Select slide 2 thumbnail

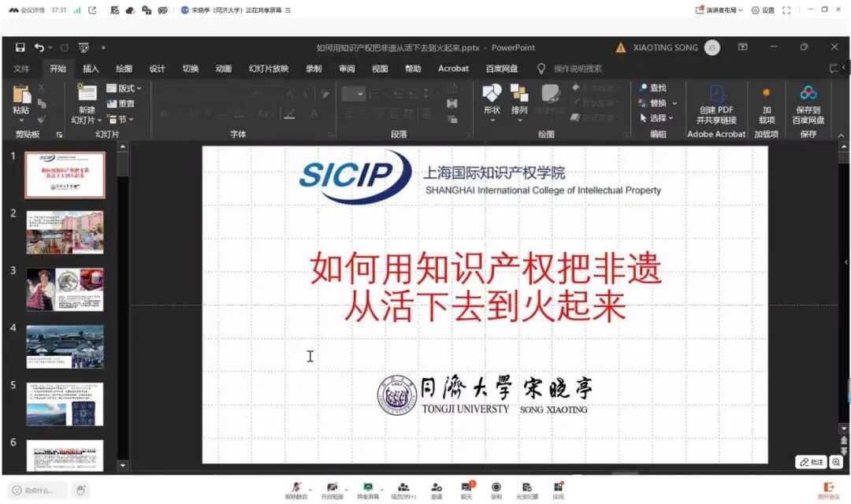click(x=65, y=232)
